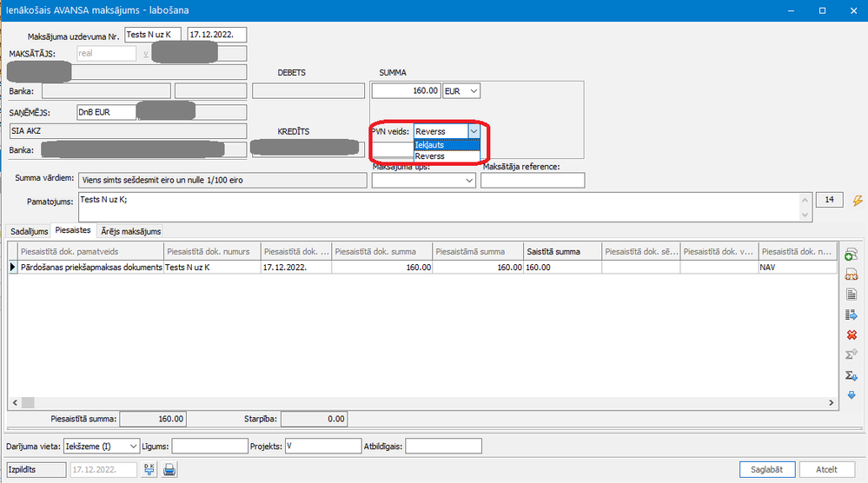Sort by Piesaistītā dok. numurs column header

213,251
